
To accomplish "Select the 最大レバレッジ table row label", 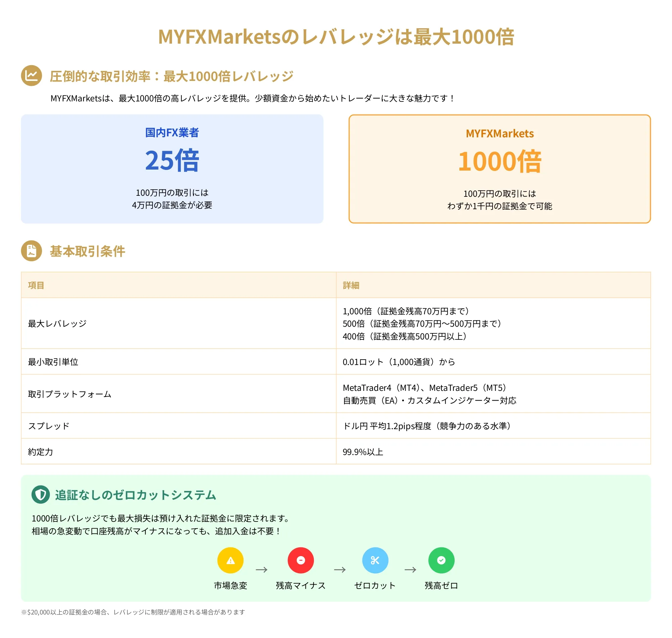I will coord(57,323).
